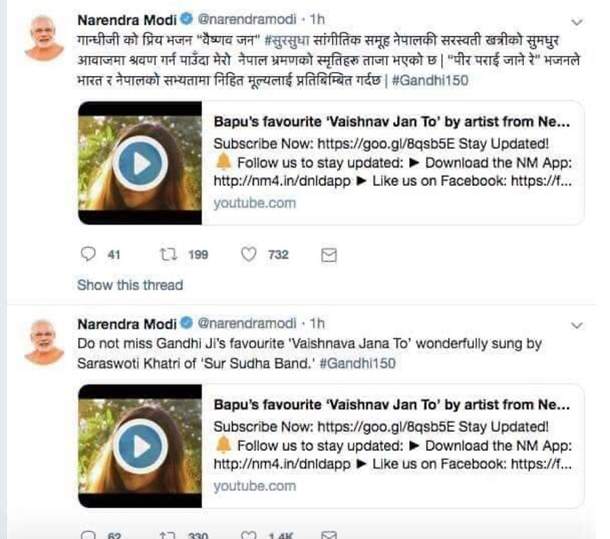Screen dimensions: 610x539
Task: Open the 1h timestamp of first tweet
Action: (317, 19)
